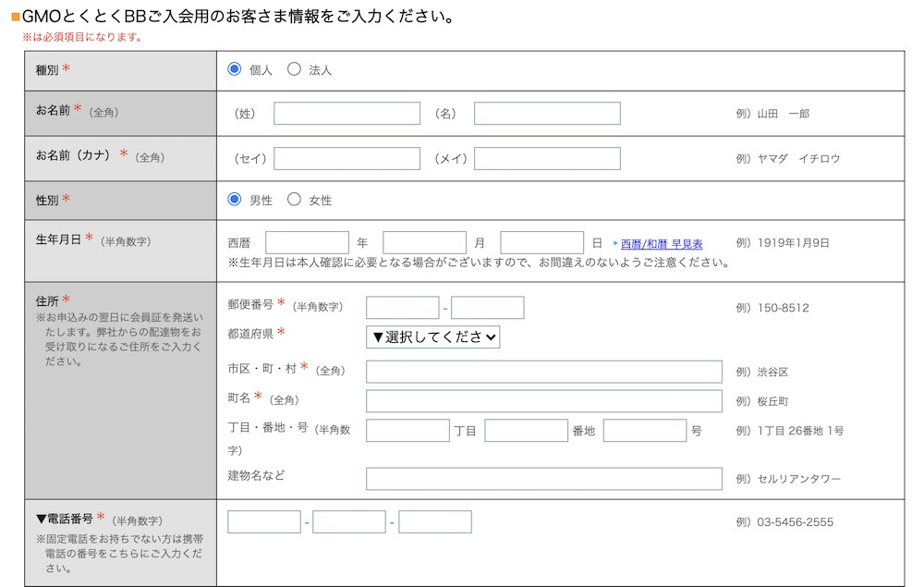This screenshot has width=924, height=587.
Task: Click the red 必須項目 notice text
Action: pos(82,37)
